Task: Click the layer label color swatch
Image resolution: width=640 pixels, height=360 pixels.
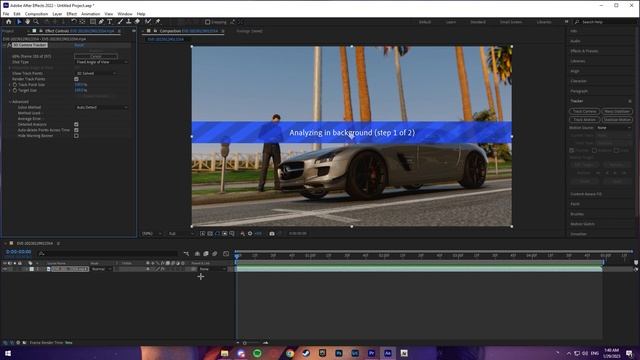Action: point(31,269)
